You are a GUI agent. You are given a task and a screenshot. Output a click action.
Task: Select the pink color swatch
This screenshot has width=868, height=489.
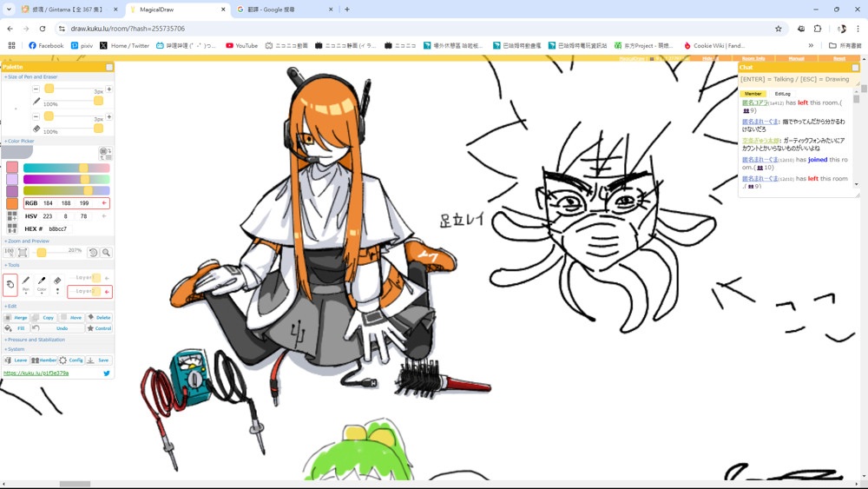tap(12, 168)
